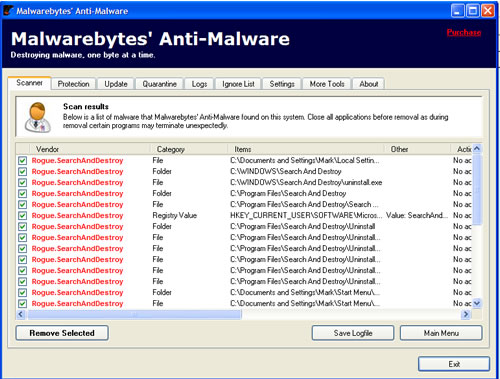Select 'Value: SearchAnd...' cell in Other column

click(417, 216)
